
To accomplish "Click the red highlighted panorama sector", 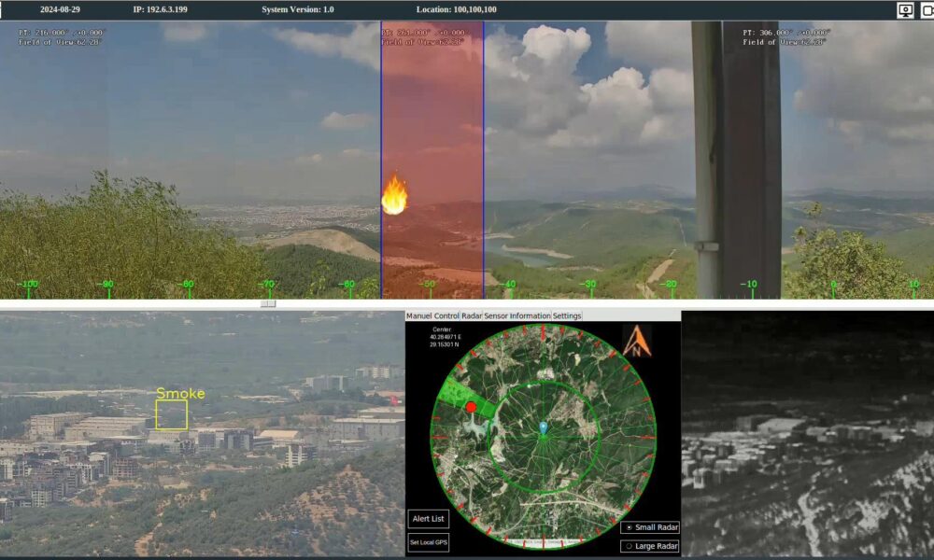I will coord(432,112).
